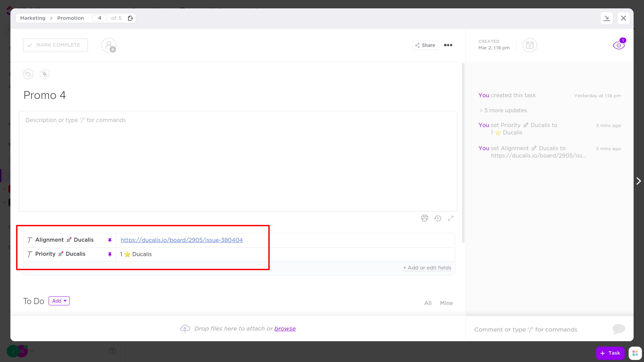Image resolution: width=644 pixels, height=362 pixels.
Task: Close the Promo 4 task modal
Action: (x=624, y=18)
